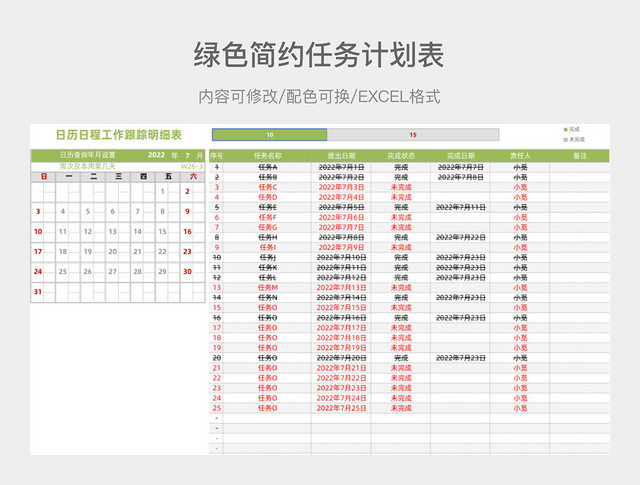Select the 2022年7月6日 date cell

pyautogui.click(x=341, y=218)
